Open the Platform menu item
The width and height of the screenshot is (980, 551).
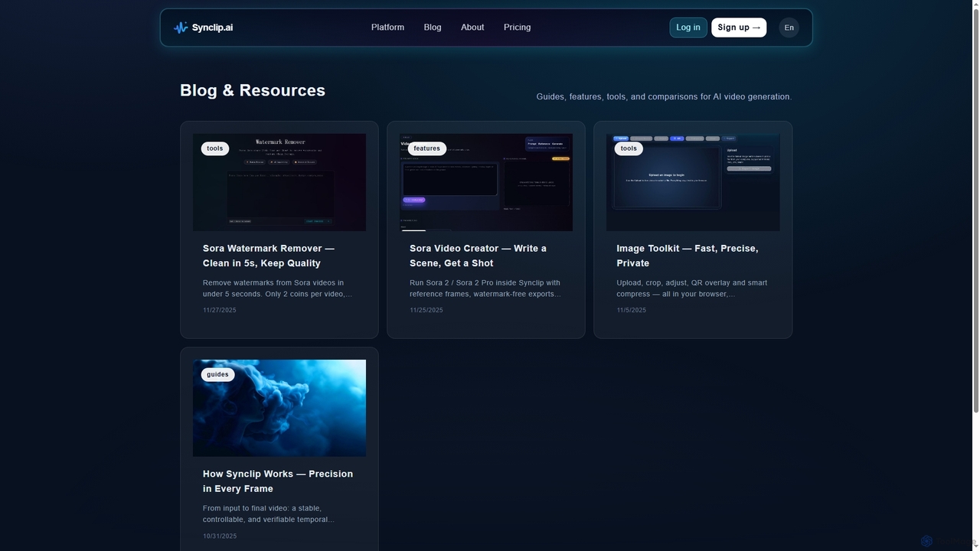click(387, 28)
